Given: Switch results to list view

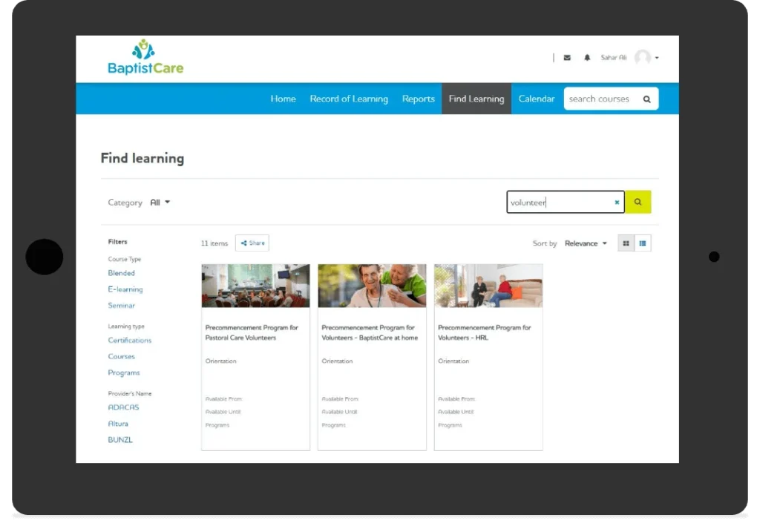Looking at the screenshot, I should pyautogui.click(x=643, y=243).
